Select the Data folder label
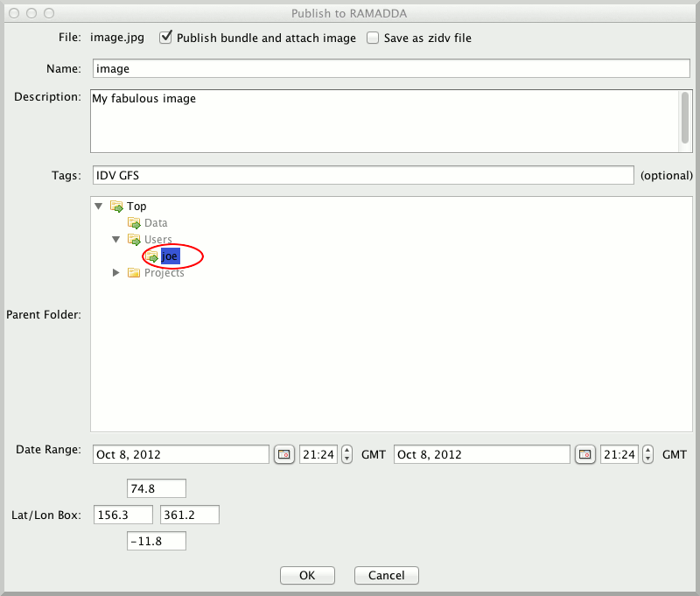 pos(156,223)
